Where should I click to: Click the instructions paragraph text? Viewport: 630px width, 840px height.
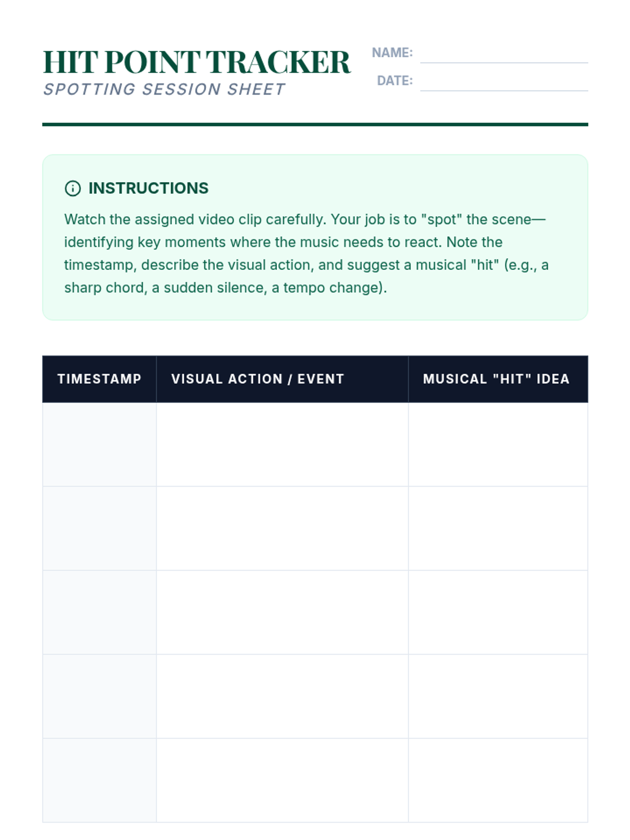click(x=304, y=254)
